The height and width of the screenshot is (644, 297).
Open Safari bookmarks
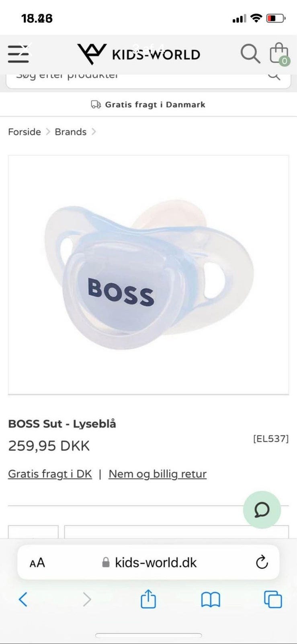(x=211, y=600)
